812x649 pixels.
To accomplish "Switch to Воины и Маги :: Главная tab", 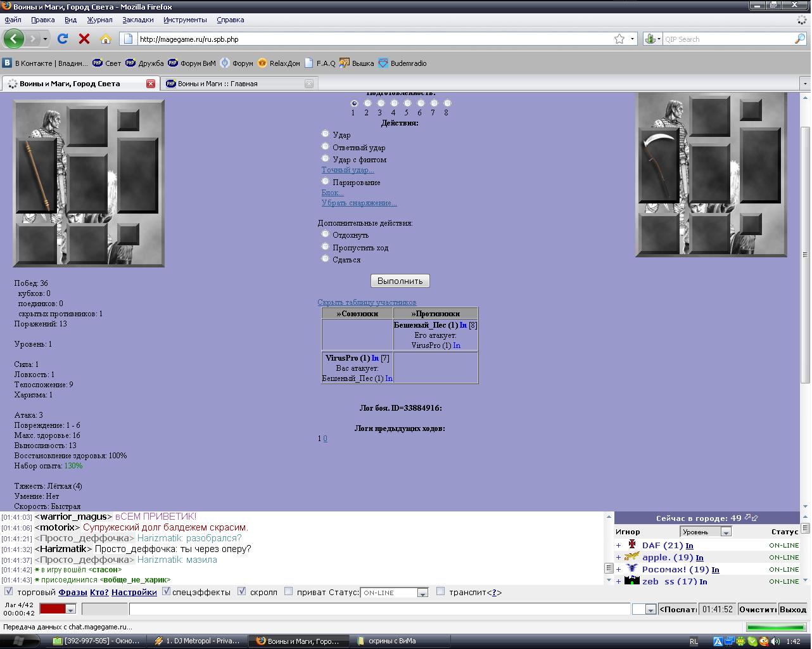I will pyautogui.click(x=217, y=84).
